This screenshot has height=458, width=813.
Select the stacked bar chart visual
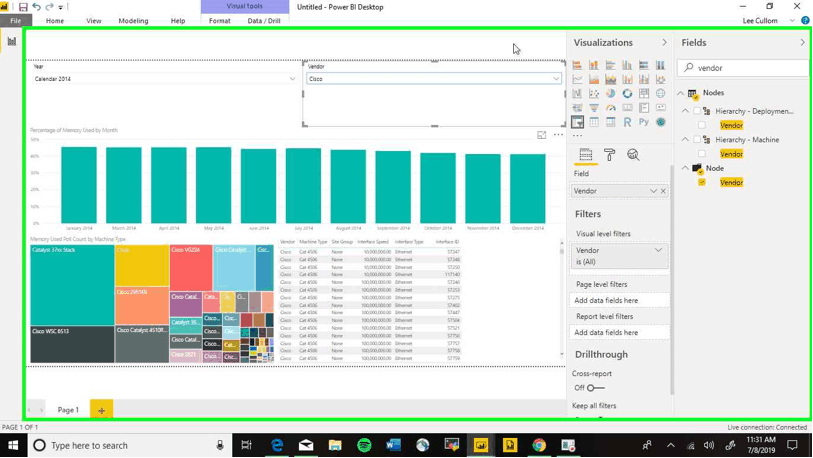click(577, 65)
